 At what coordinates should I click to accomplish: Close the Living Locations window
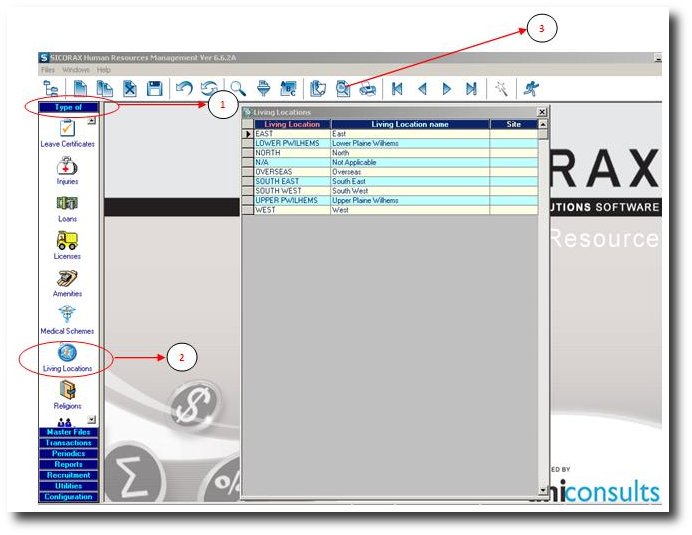(x=542, y=112)
